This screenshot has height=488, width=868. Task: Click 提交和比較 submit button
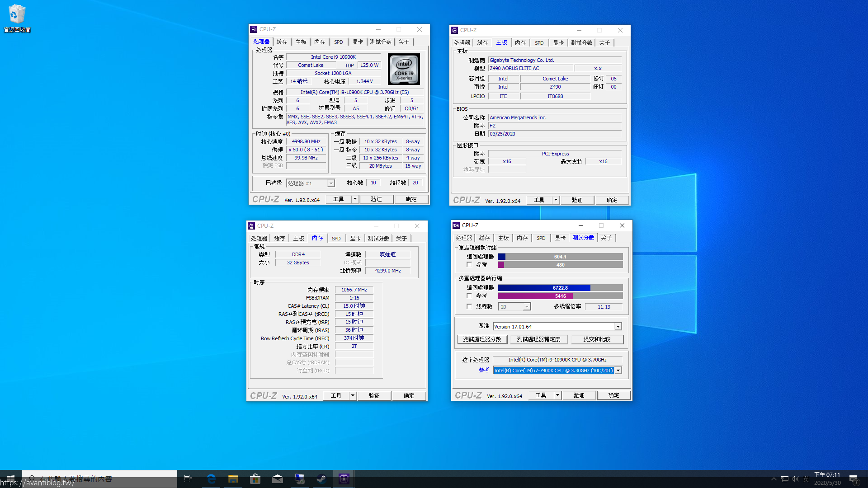[x=597, y=339]
